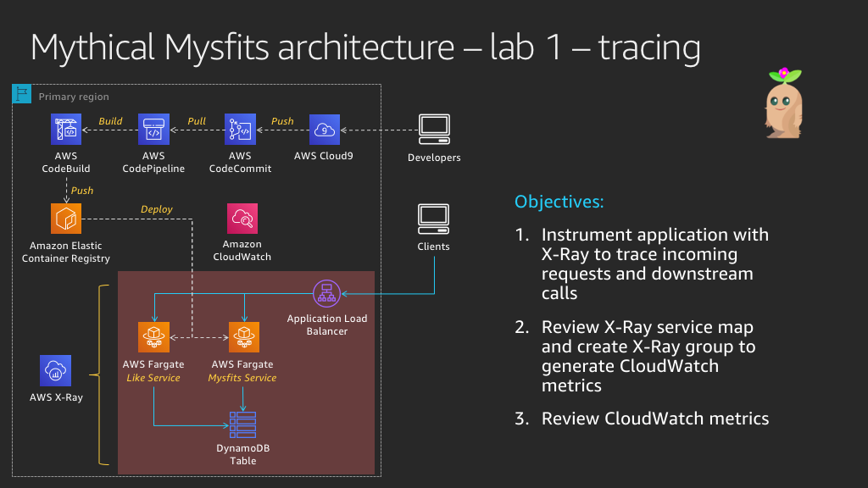The width and height of the screenshot is (868, 488).
Task: Click the 'AWS CodeBuild' text label
Action: pos(66,162)
